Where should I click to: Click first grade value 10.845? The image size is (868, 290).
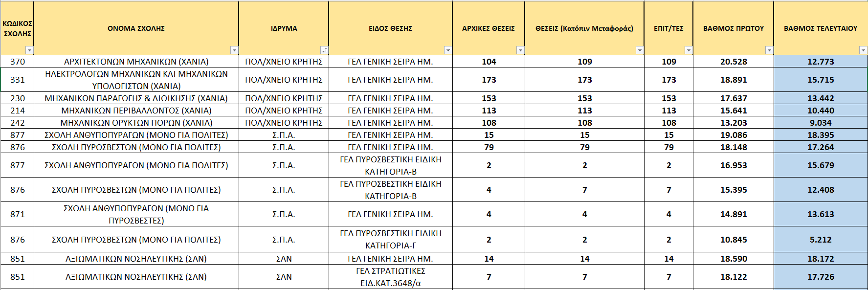(734, 240)
